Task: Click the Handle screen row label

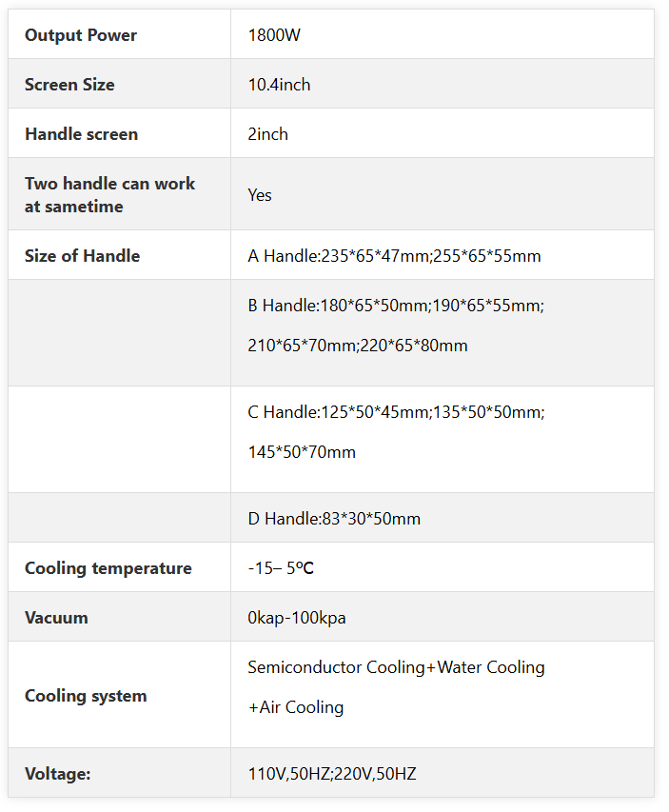Action: (81, 134)
